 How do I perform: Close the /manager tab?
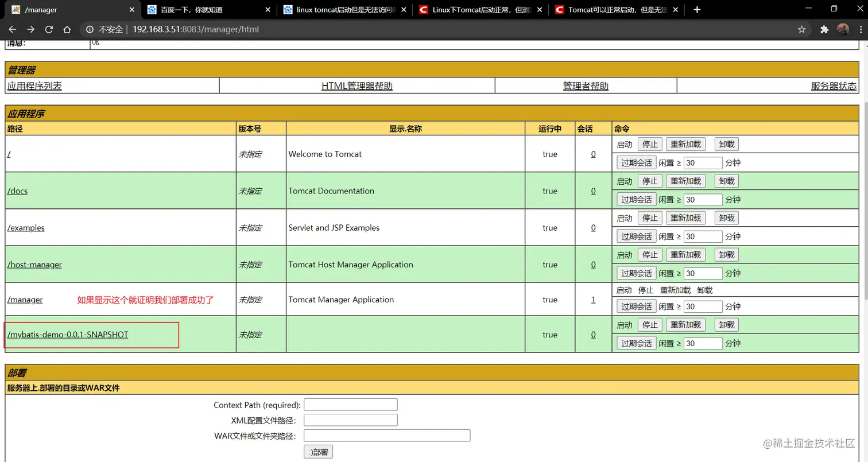pyautogui.click(x=131, y=10)
